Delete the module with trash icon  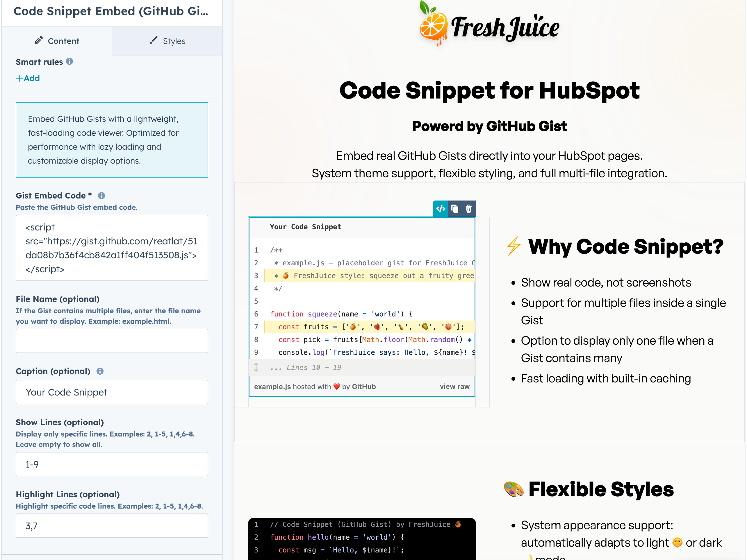(x=469, y=209)
